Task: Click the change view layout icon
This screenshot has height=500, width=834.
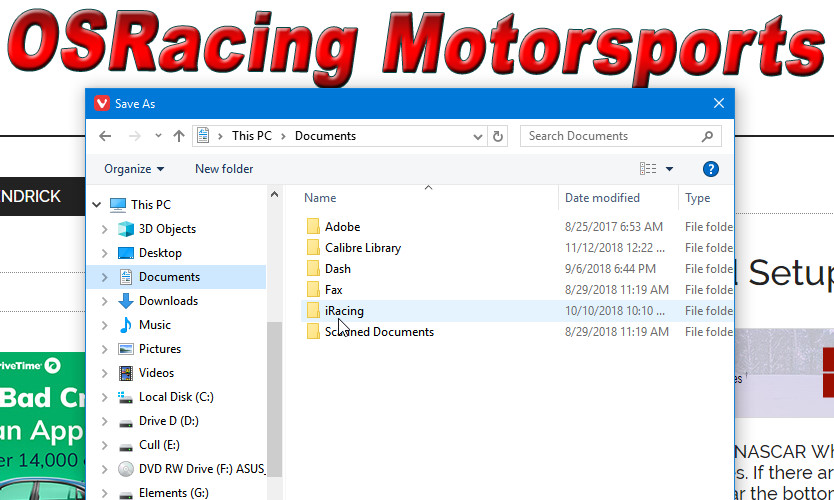Action: [648, 169]
